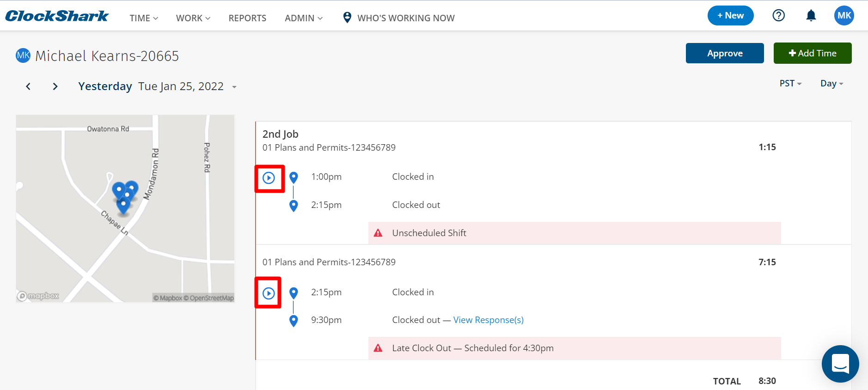Open the help question mark icon

[778, 16]
